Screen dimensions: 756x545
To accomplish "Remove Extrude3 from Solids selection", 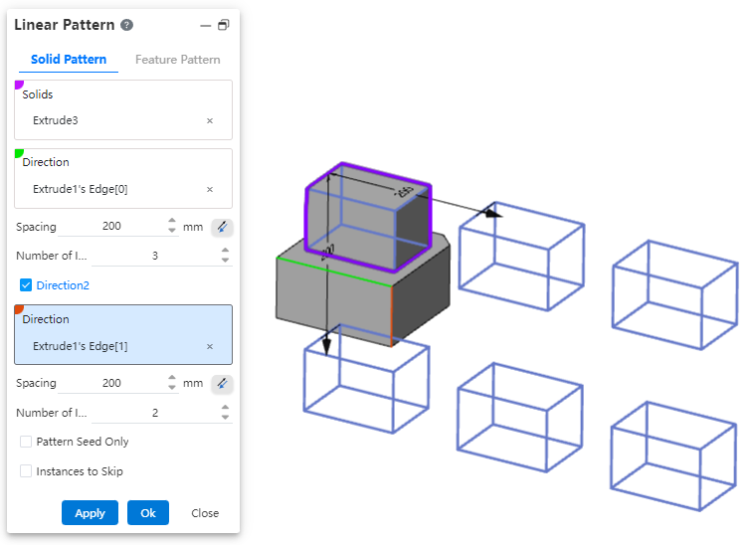I will coord(210,120).
